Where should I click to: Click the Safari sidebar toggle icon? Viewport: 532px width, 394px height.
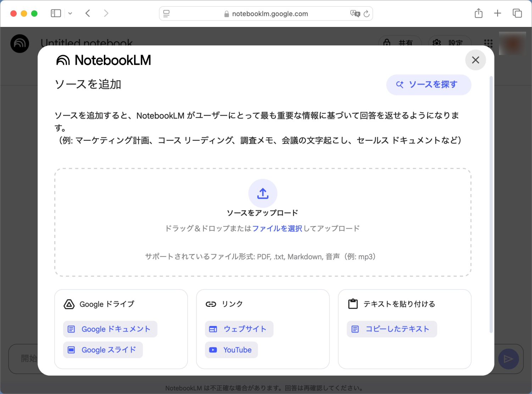pos(56,13)
